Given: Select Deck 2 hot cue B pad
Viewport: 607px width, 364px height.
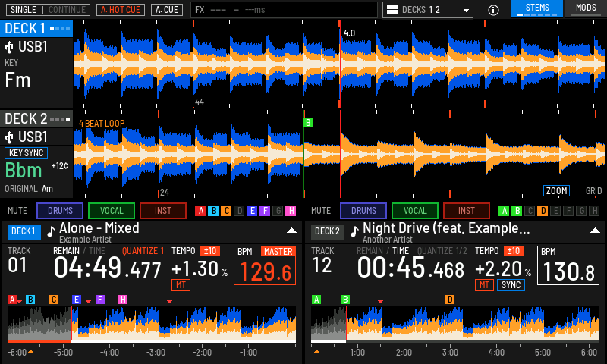Looking at the screenshot, I should point(517,211).
